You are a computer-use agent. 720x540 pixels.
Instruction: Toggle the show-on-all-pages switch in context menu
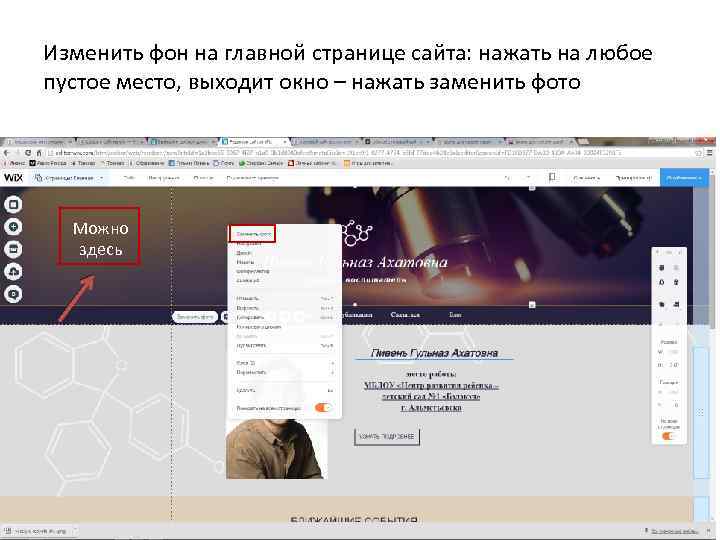[x=322, y=408]
